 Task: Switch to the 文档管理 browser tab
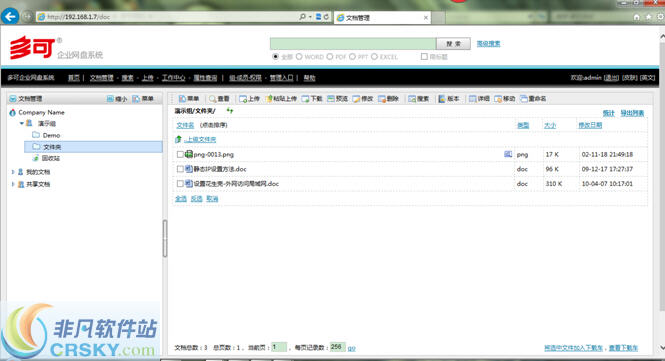click(x=383, y=17)
